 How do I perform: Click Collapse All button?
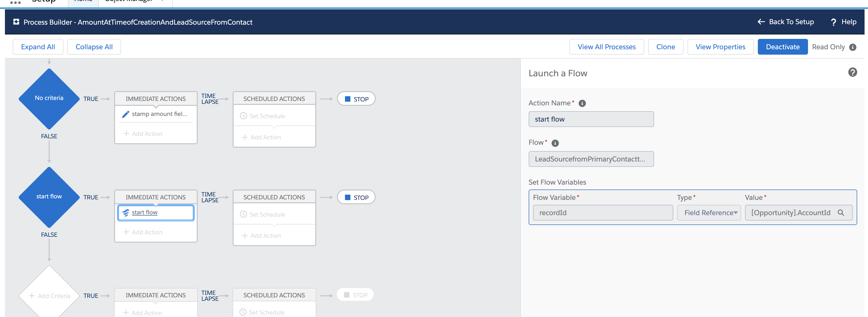point(94,47)
